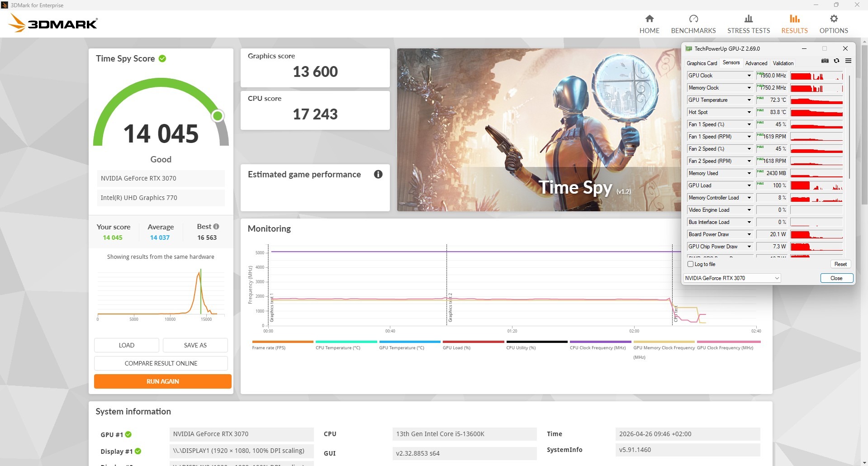The height and width of the screenshot is (466, 868).
Task: Click the CPU score value 17 243
Action: 315,114
